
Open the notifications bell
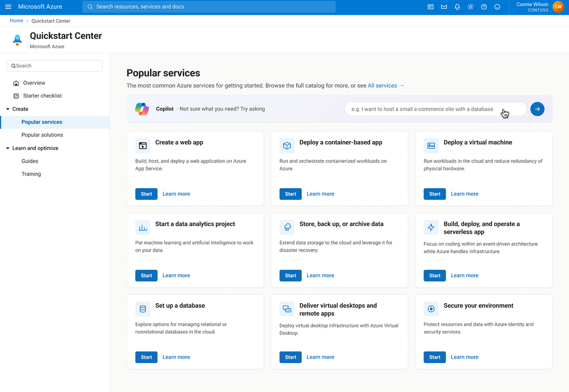[x=457, y=7]
